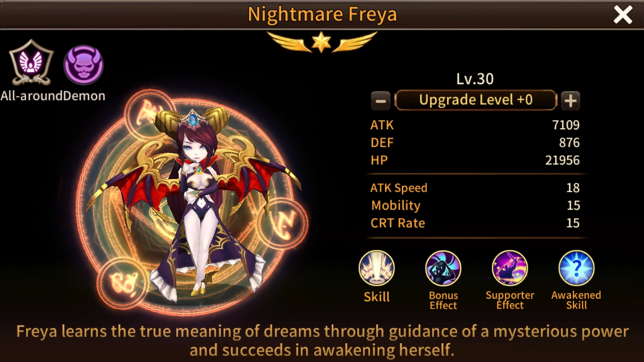Tap the Lv.30 level label
The width and height of the screenshot is (644, 362).
point(475,79)
